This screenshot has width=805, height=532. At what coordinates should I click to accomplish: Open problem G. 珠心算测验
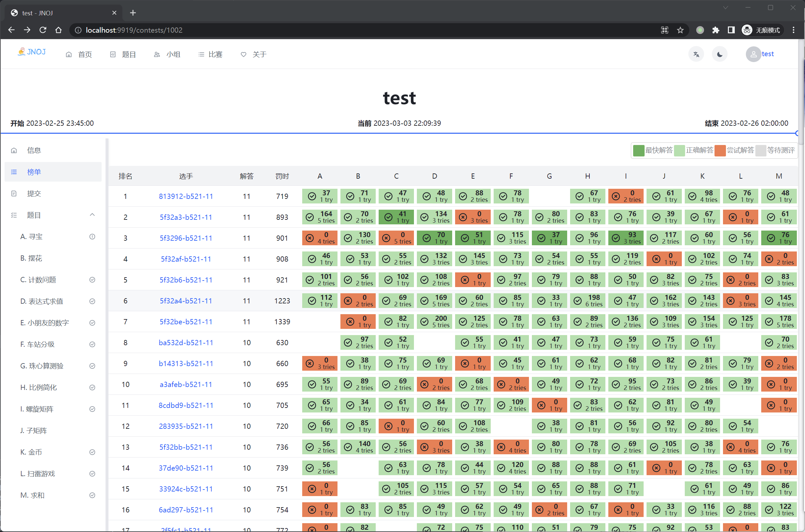pos(53,366)
